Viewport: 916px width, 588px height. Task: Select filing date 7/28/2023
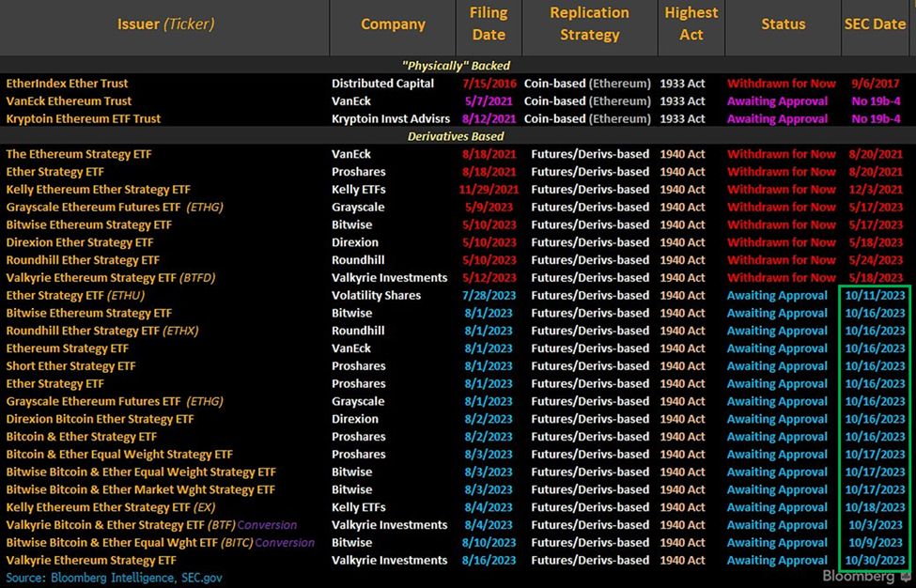click(489, 296)
